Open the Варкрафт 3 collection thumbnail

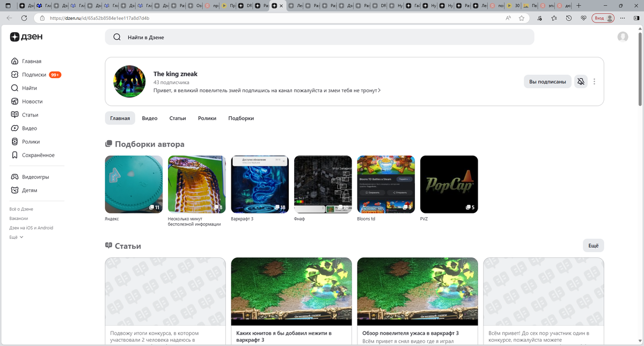[x=260, y=184]
